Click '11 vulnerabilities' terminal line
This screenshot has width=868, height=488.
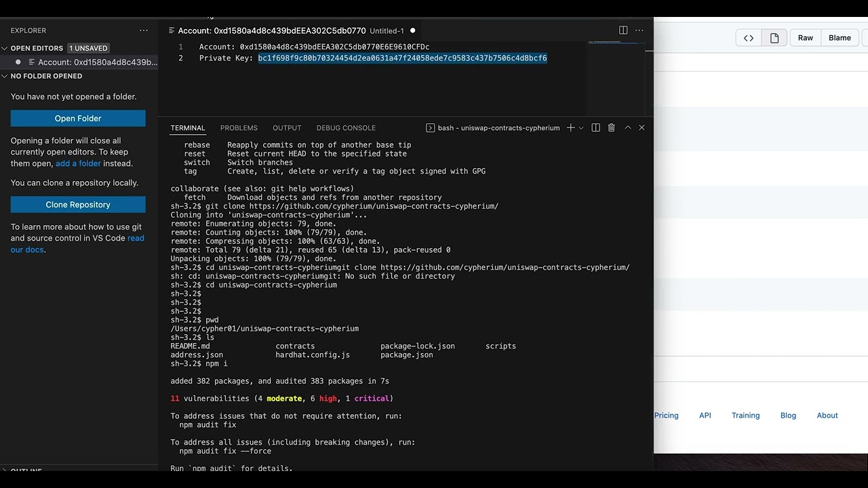point(282,399)
